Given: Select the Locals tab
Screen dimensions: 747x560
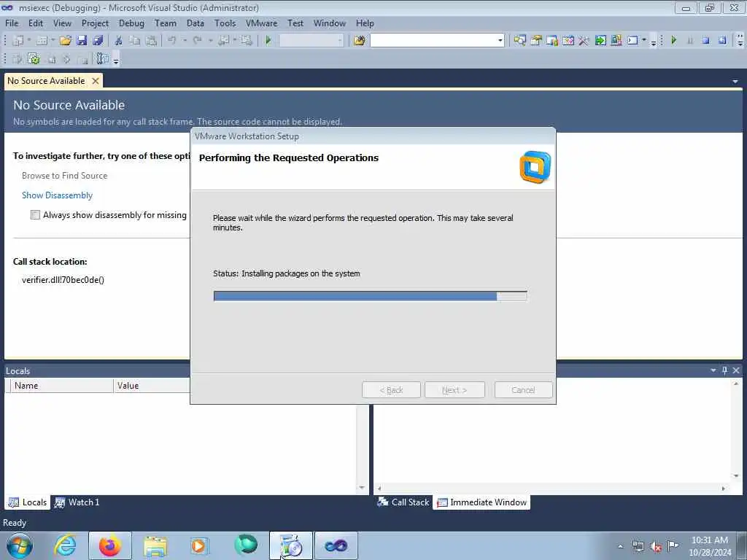Looking at the screenshot, I should click(28, 502).
